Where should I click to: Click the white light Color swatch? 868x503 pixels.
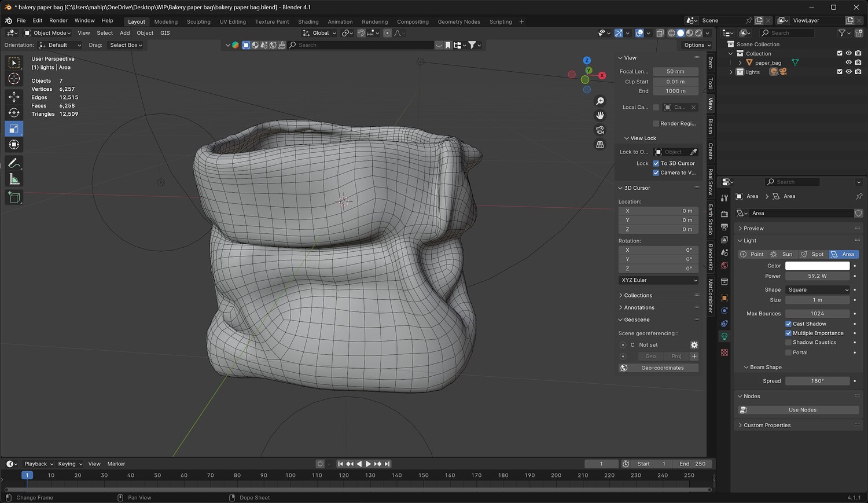pos(817,266)
